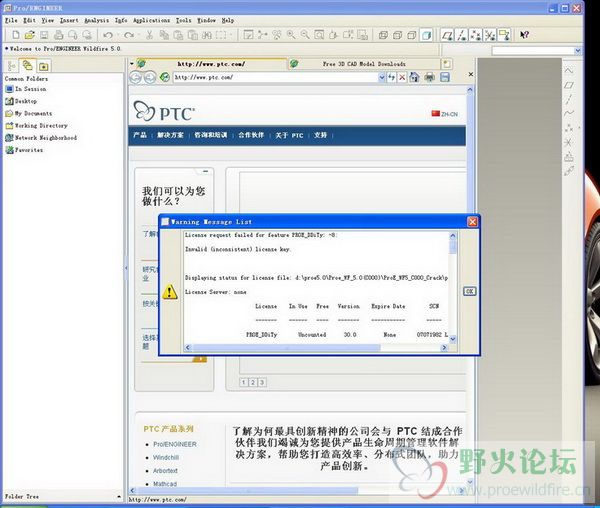Screen dimensions: 600x508
Task: Toggle annotation element display icon
Action: 504,36
